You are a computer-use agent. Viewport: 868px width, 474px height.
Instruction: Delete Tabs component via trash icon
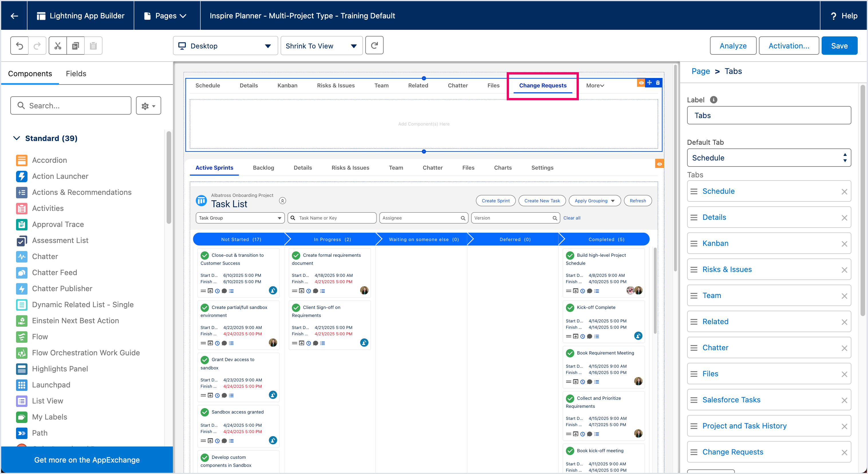click(x=658, y=83)
